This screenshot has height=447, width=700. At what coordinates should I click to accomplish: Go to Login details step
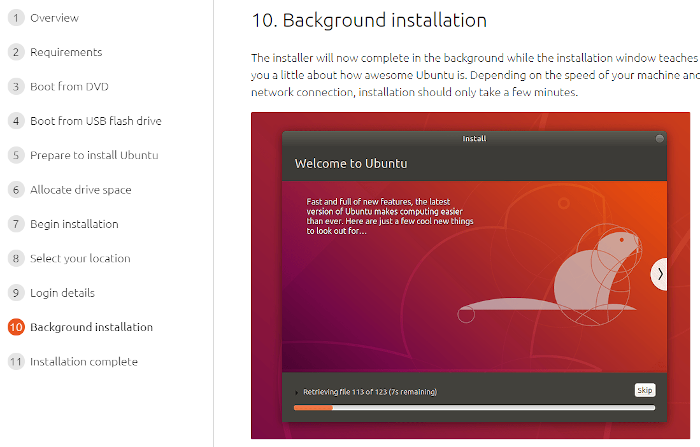(62, 293)
